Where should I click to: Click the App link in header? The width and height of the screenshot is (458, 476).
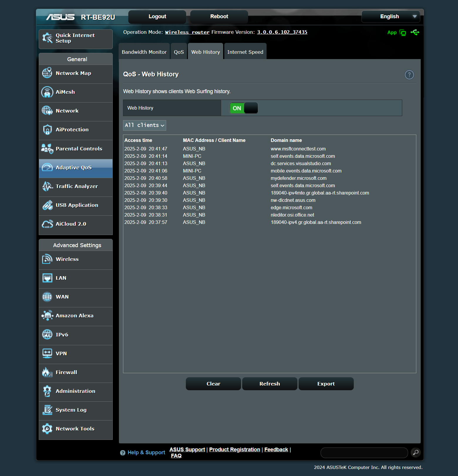click(392, 33)
